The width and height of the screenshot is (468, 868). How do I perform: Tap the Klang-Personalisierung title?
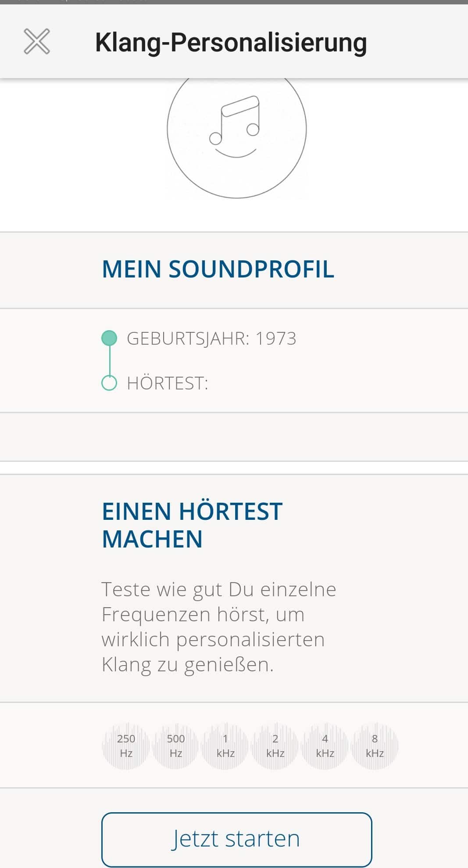[231, 43]
